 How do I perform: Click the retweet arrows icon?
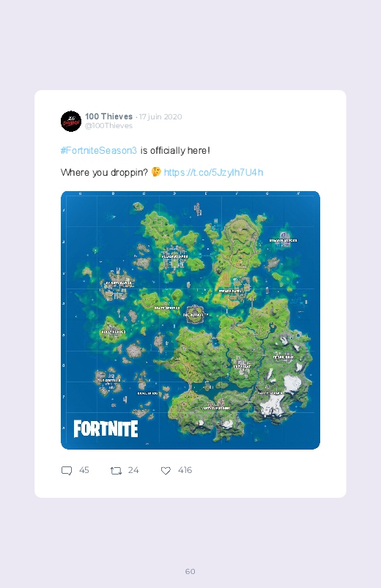[116, 471]
